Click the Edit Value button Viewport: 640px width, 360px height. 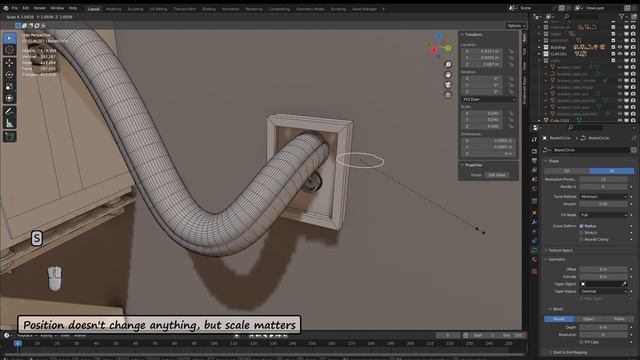tap(497, 175)
